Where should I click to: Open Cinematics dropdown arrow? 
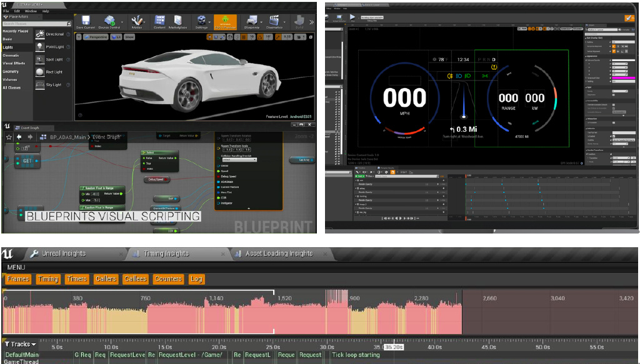point(284,22)
